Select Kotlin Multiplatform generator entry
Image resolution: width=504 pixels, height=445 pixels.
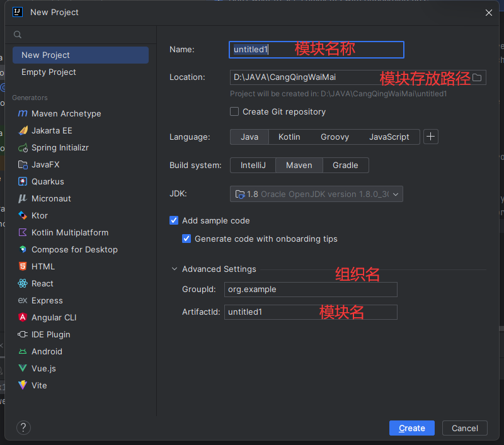[81, 232]
